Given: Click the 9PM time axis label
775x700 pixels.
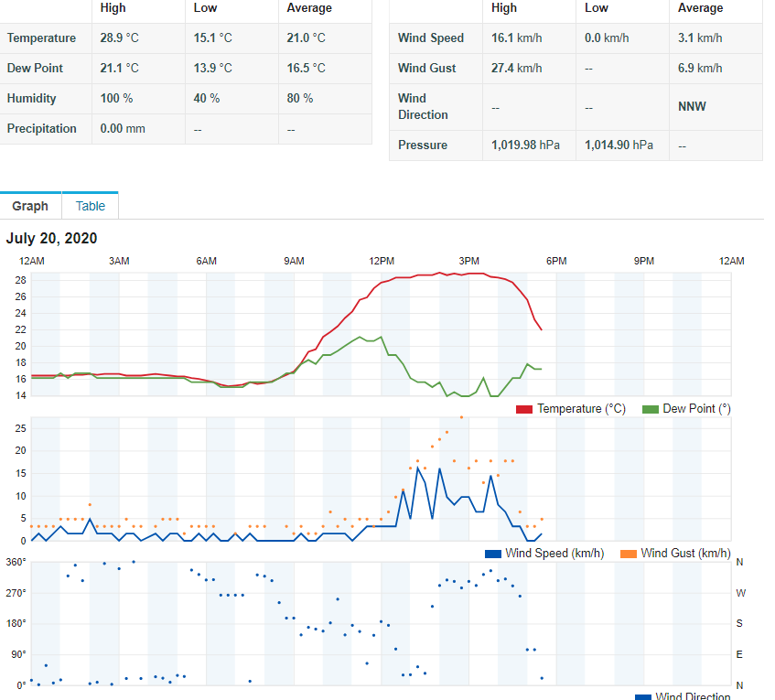Looking at the screenshot, I should pyautogui.click(x=644, y=261).
